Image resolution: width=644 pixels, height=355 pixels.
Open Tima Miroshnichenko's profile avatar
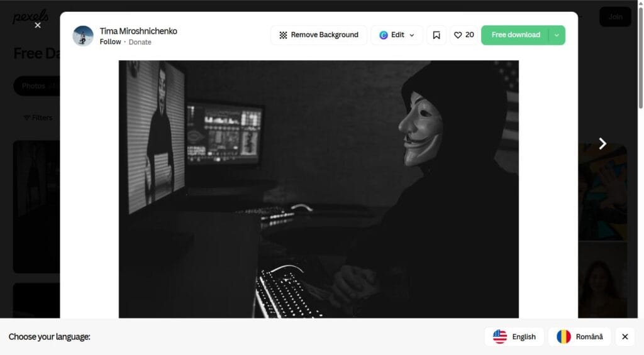[x=83, y=36]
